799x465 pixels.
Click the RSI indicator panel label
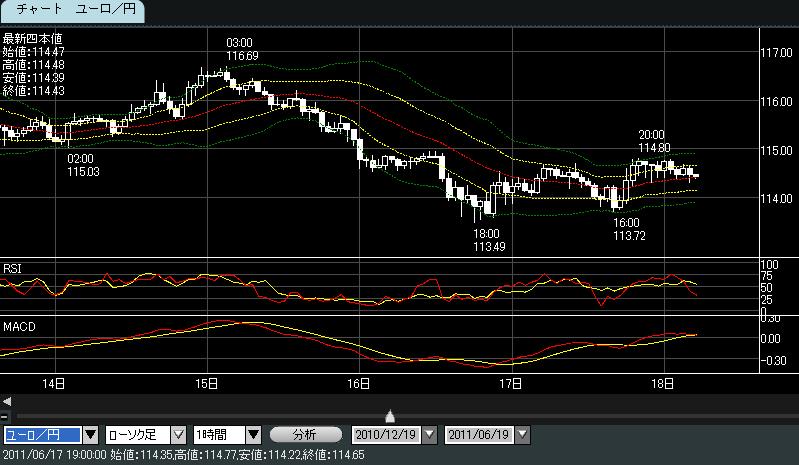13,268
